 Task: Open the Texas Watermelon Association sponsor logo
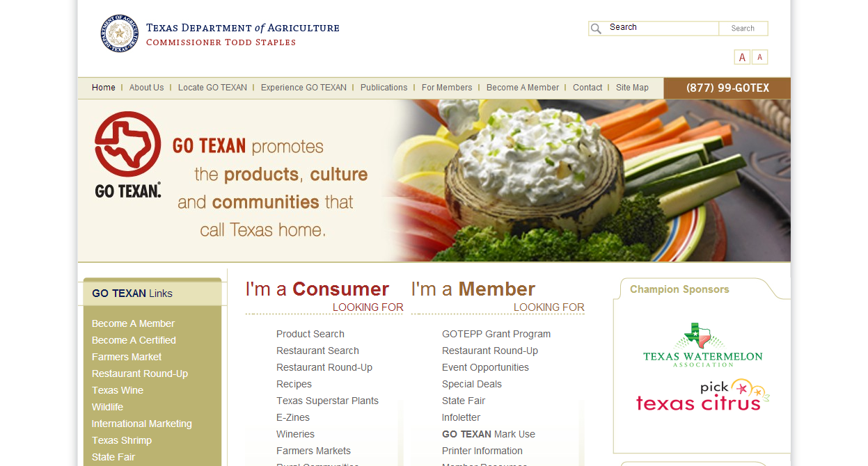[702, 345]
